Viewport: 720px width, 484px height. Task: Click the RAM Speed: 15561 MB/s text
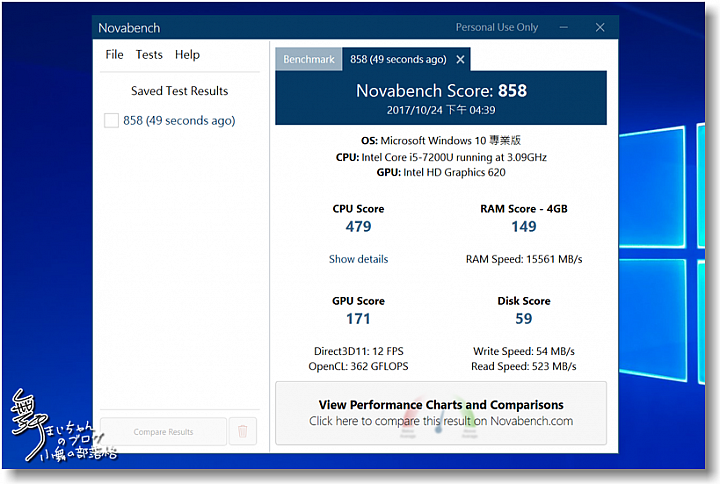[x=524, y=259]
